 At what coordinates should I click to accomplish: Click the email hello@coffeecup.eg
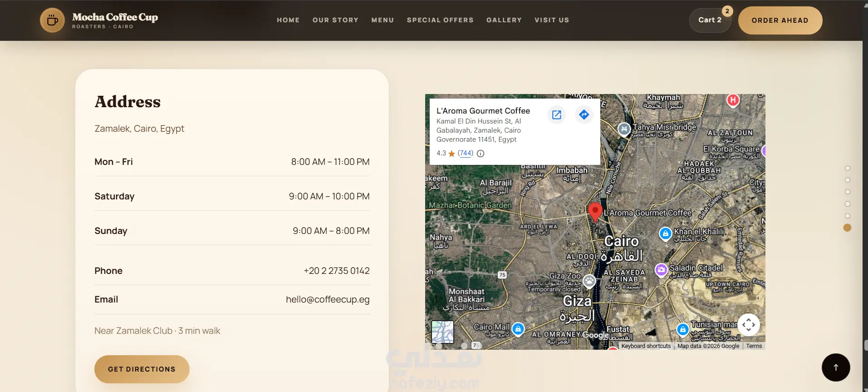pyautogui.click(x=328, y=300)
